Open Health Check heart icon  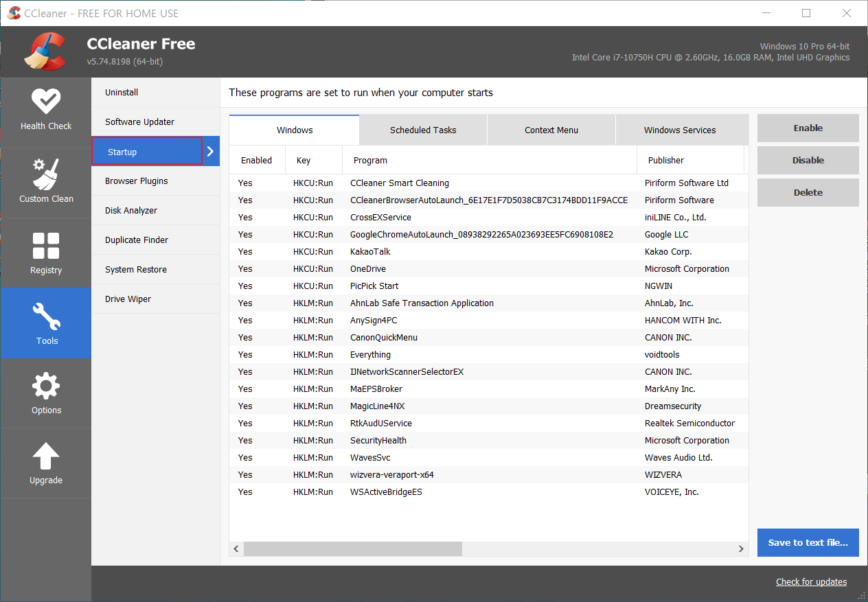(46, 102)
